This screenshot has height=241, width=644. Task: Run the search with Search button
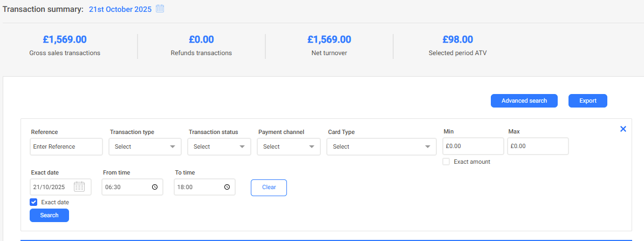click(49, 215)
